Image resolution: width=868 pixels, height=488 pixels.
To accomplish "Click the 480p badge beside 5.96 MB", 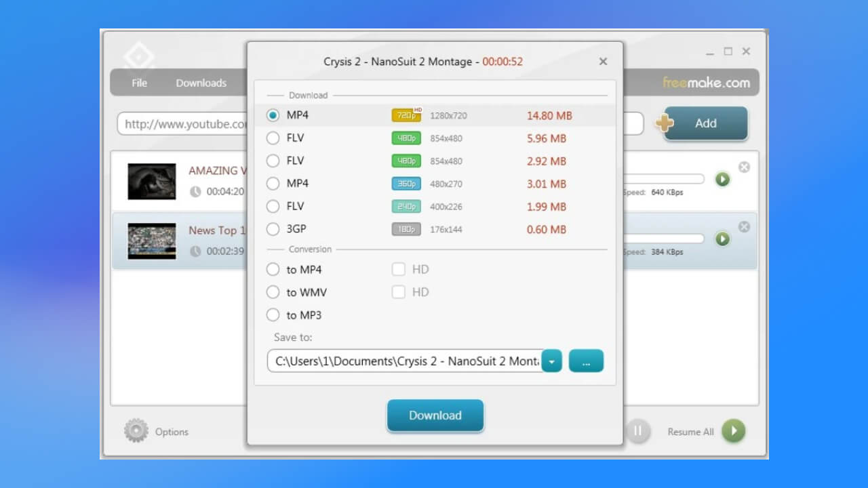I will (406, 138).
